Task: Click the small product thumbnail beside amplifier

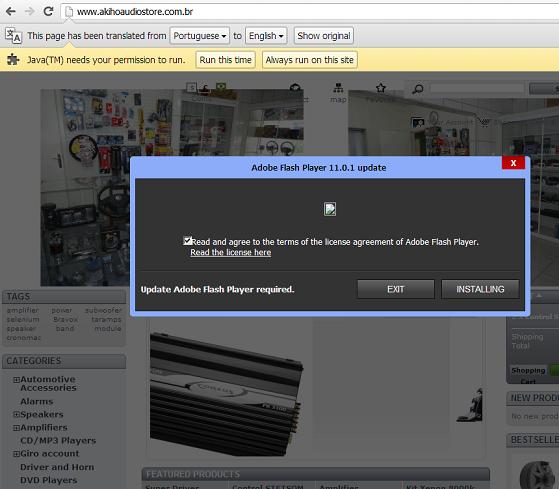Action: (x=470, y=405)
